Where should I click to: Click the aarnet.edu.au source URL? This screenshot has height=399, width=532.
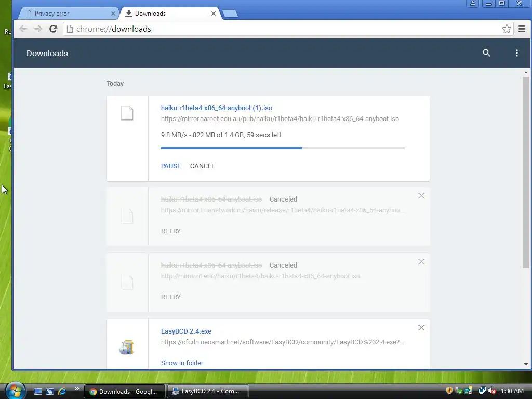(280, 119)
